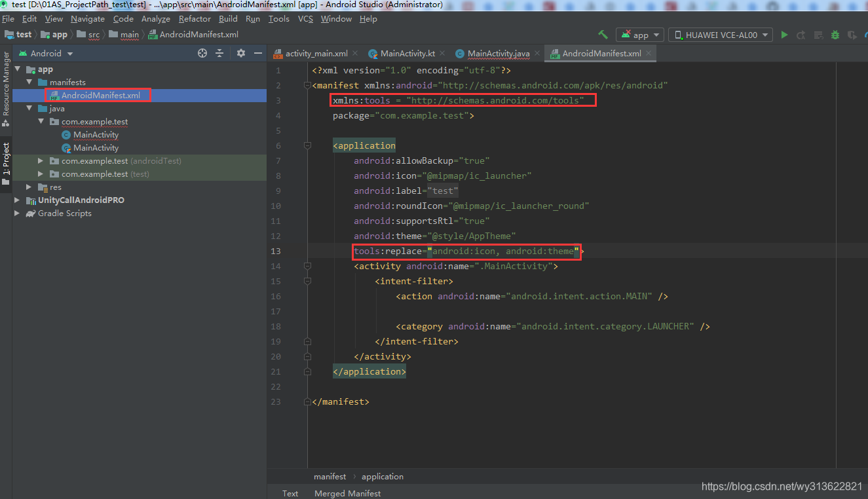This screenshot has height=499, width=868.
Task: Open run configuration 'app' dropdown
Action: click(x=641, y=35)
